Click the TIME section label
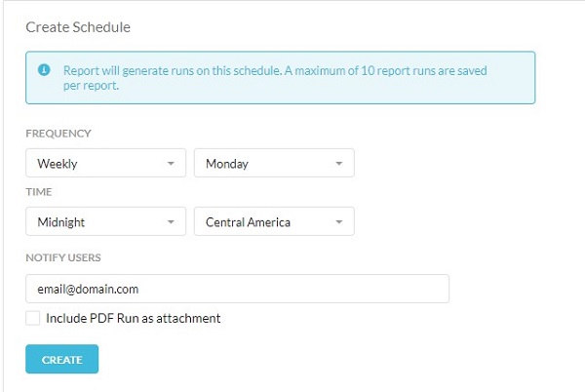The height and width of the screenshot is (392, 585). coord(39,192)
